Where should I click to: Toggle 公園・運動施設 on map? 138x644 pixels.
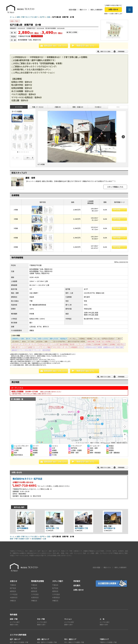(x=113, y=453)
